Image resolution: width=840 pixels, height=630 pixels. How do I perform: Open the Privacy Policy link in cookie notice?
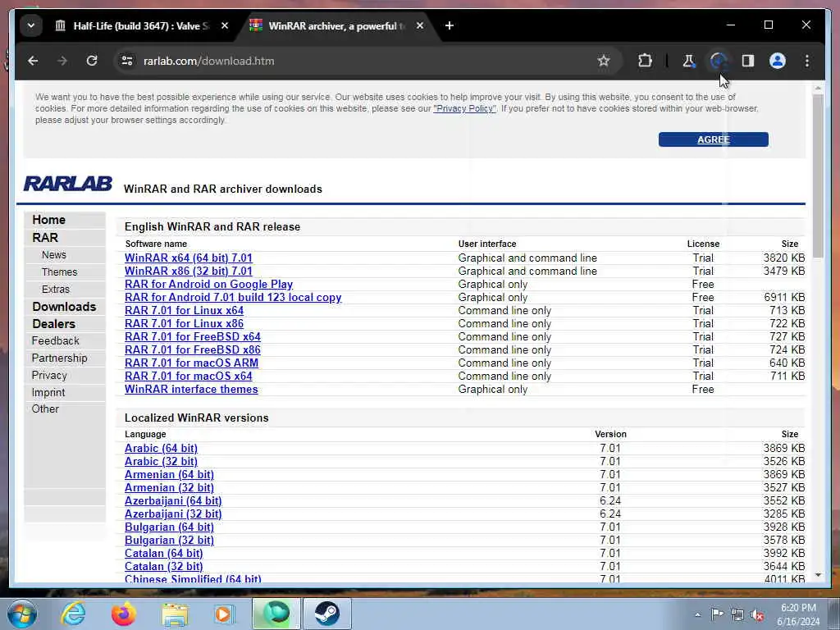coord(464,109)
